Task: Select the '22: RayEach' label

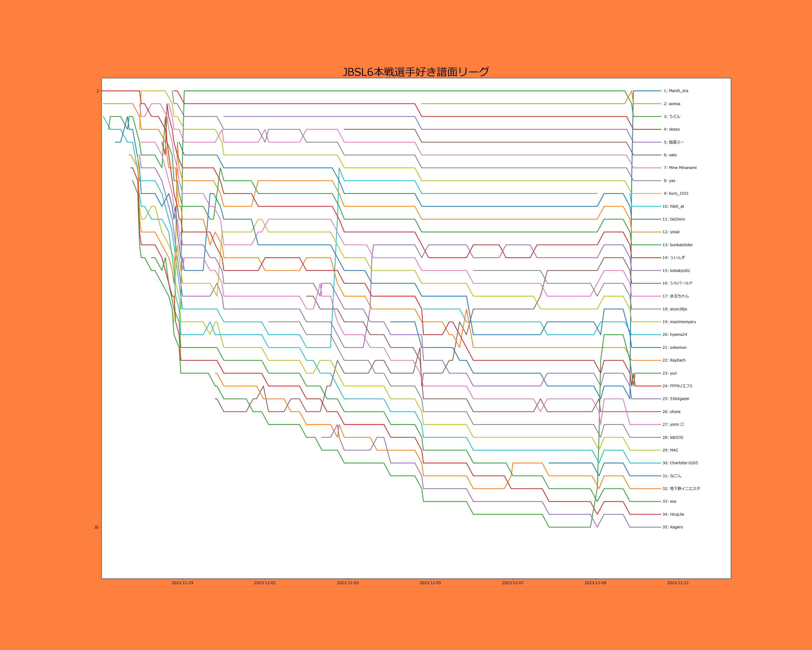Action: pyautogui.click(x=674, y=360)
